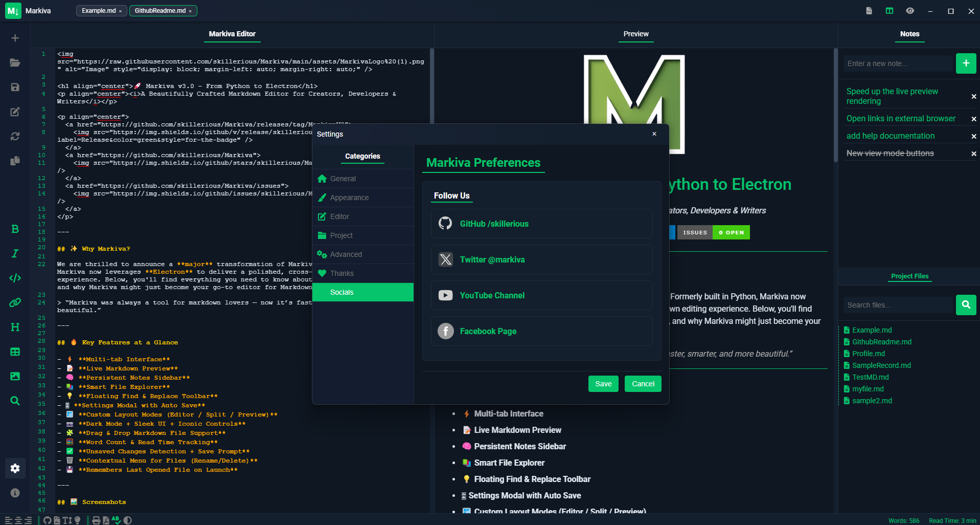This screenshot has height=525, width=980.
Task: Switch to preview-only eye icon in title bar
Action: [910, 11]
